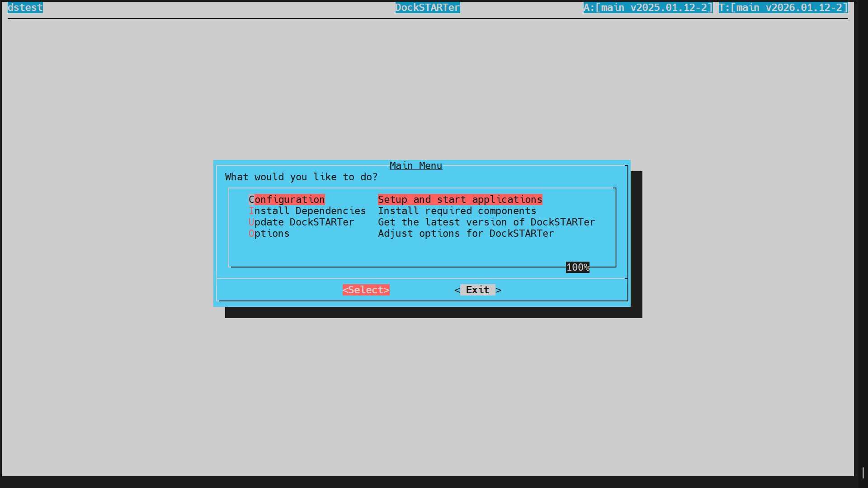Viewport: 868px width, 488px height.
Task: Click 'Adjust options for DockSTARTer' text
Action: coord(466,233)
